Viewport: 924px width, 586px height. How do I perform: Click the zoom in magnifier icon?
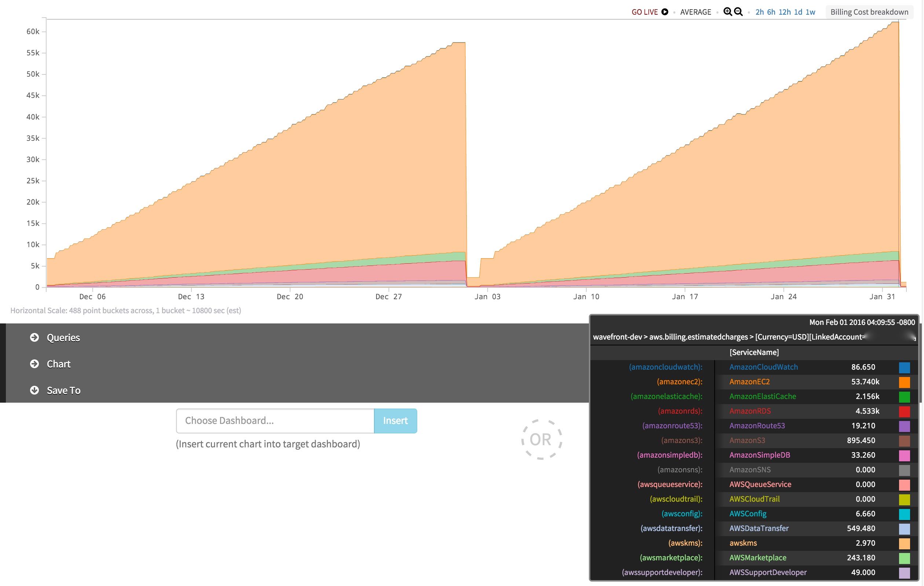pos(727,11)
